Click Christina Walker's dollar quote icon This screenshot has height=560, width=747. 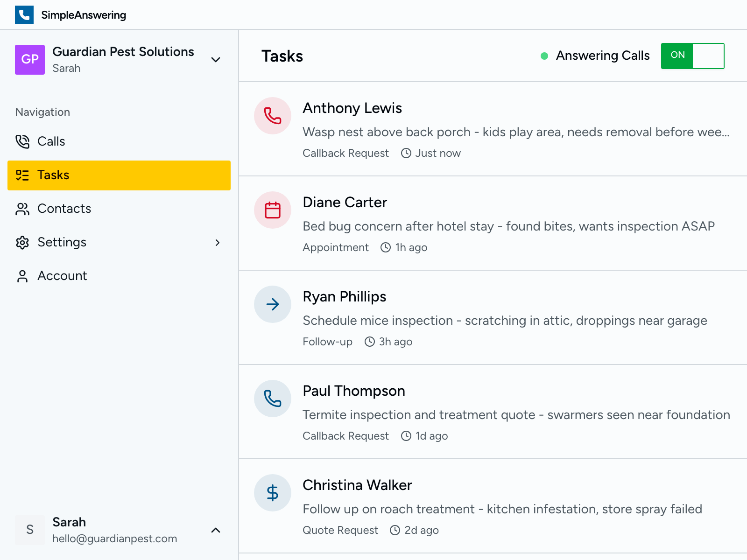(x=273, y=493)
